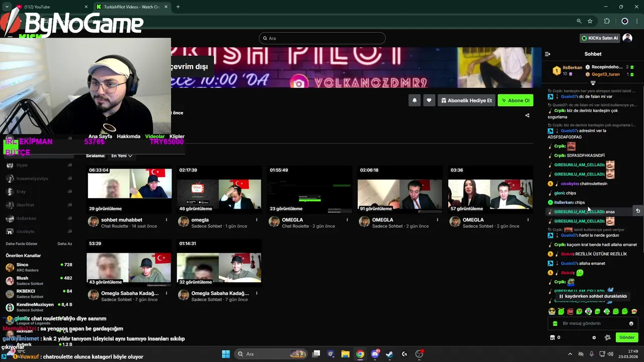
Task: Close the YouTube browser tab
Action: [86, 7]
